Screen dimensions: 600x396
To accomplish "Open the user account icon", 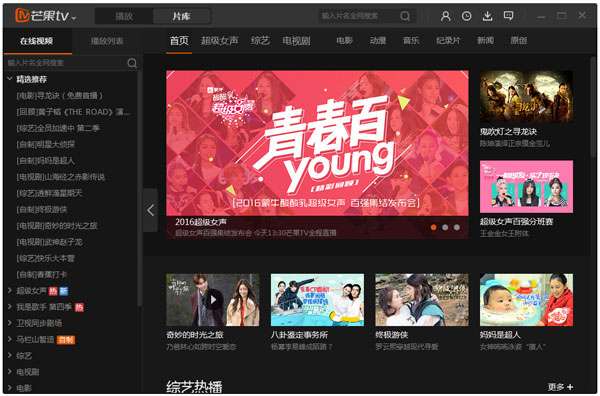I will click(x=445, y=16).
